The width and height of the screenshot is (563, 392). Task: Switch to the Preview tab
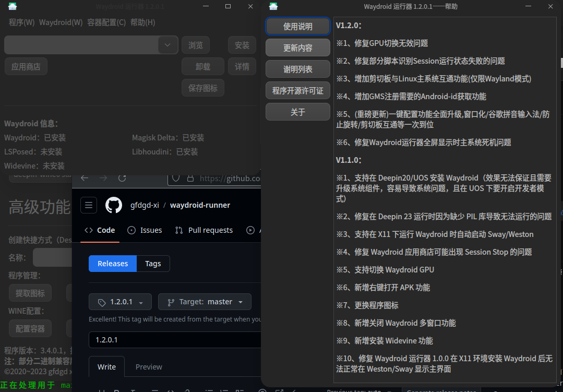point(149,367)
